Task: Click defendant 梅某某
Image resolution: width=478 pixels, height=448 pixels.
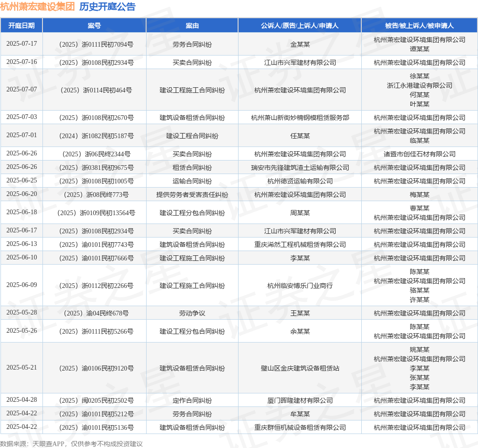Action: pyautogui.click(x=420, y=195)
